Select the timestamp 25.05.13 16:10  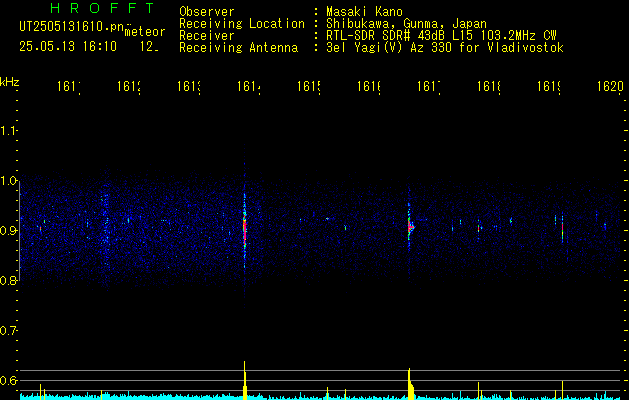point(68,47)
